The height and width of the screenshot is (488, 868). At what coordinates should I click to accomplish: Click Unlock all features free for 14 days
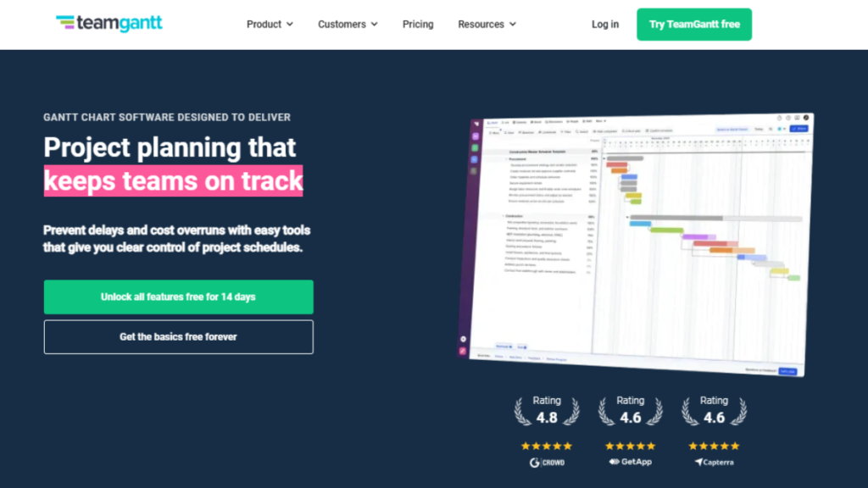178,297
